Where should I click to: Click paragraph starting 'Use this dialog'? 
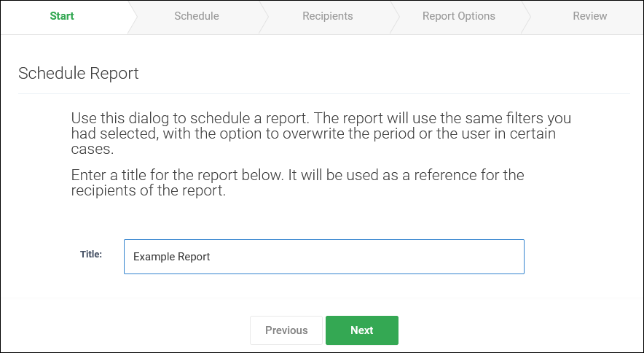click(x=321, y=133)
